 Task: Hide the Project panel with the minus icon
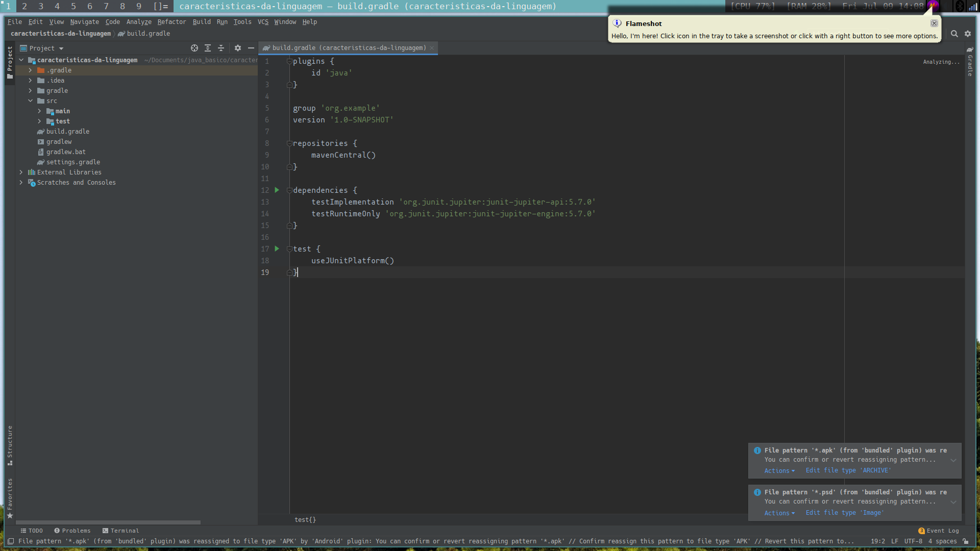click(251, 48)
